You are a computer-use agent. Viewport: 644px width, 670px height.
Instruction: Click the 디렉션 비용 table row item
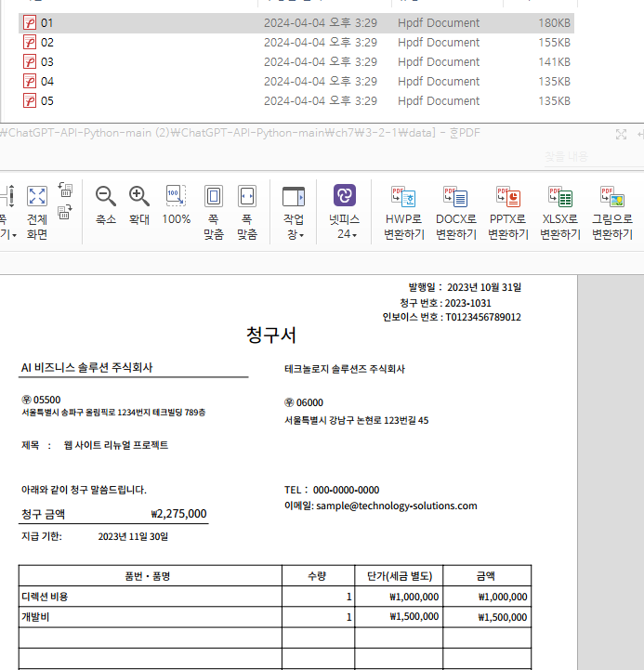point(45,597)
